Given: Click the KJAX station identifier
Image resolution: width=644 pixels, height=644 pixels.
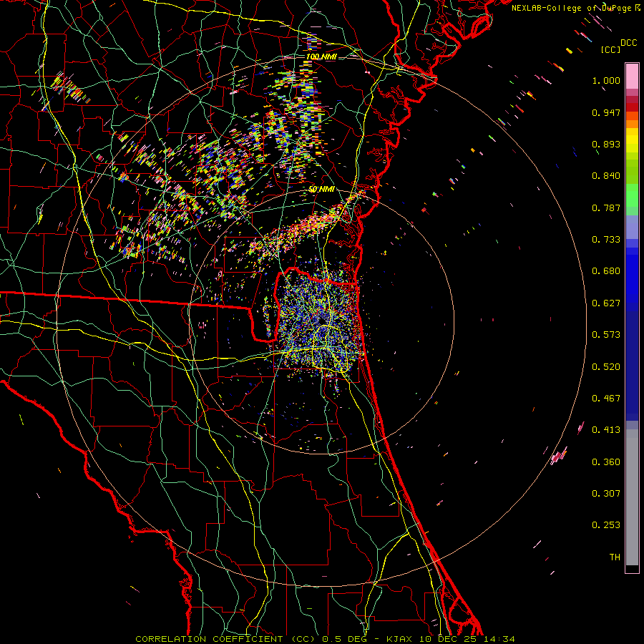Looking at the screenshot, I should 401,639.
